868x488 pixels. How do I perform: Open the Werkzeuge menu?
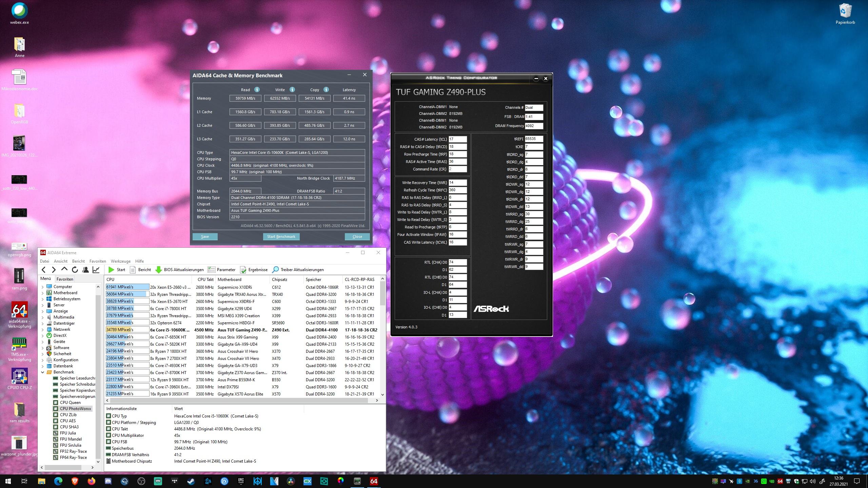(120, 261)
